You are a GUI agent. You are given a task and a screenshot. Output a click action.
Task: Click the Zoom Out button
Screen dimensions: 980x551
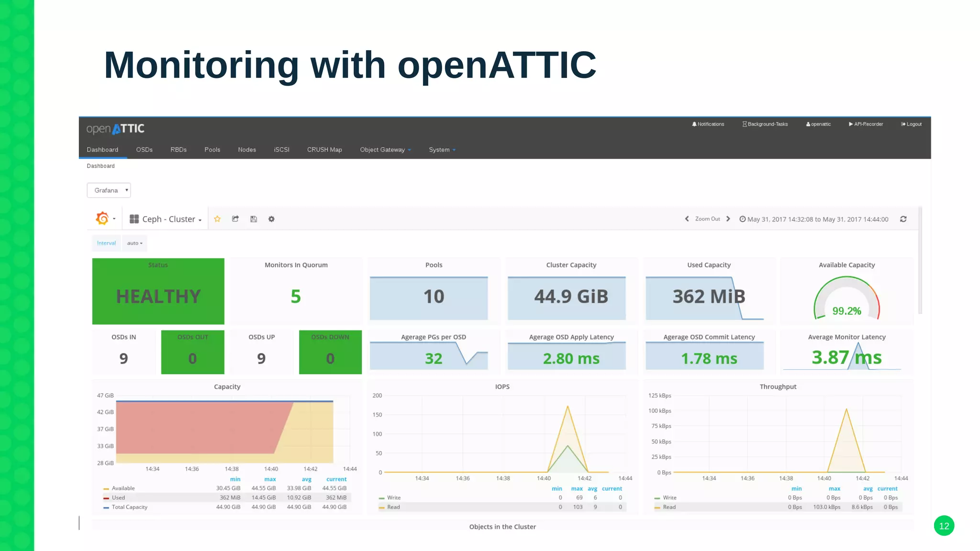(707, 219)
